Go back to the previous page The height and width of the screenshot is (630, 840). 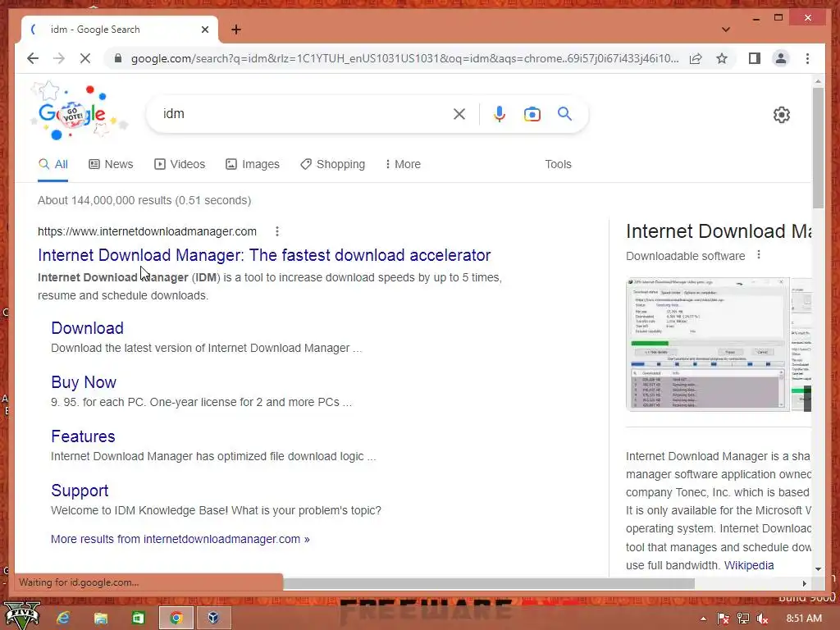point(33,58)
